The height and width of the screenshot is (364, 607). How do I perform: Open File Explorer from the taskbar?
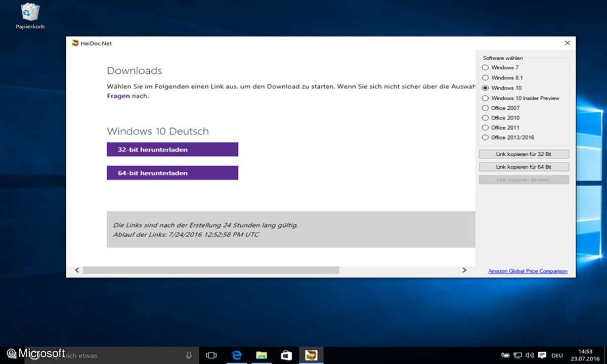click(x=261, y=355)
